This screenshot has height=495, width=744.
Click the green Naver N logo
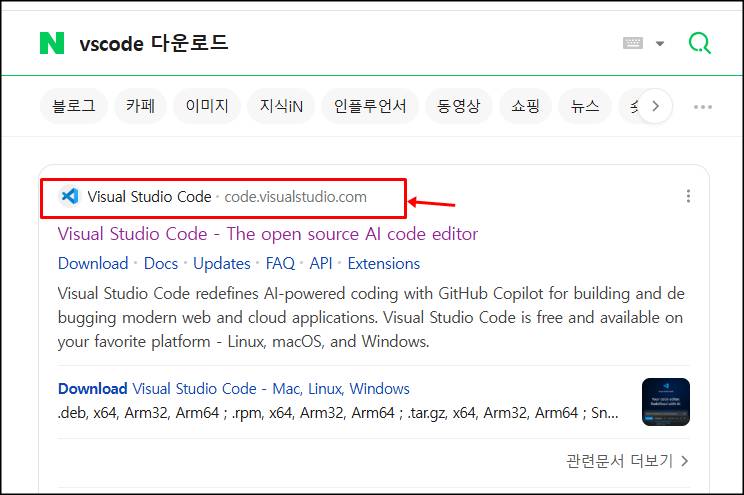[52, 43]
